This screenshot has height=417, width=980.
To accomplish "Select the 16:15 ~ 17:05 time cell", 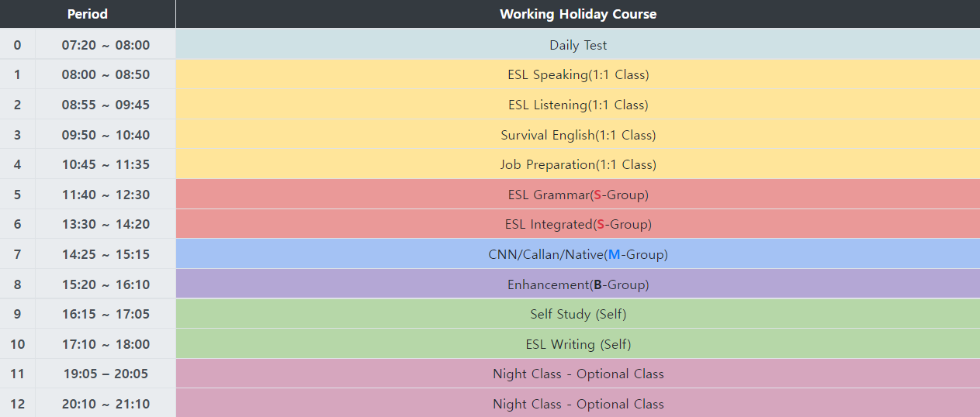I will [x=106, y=314].
